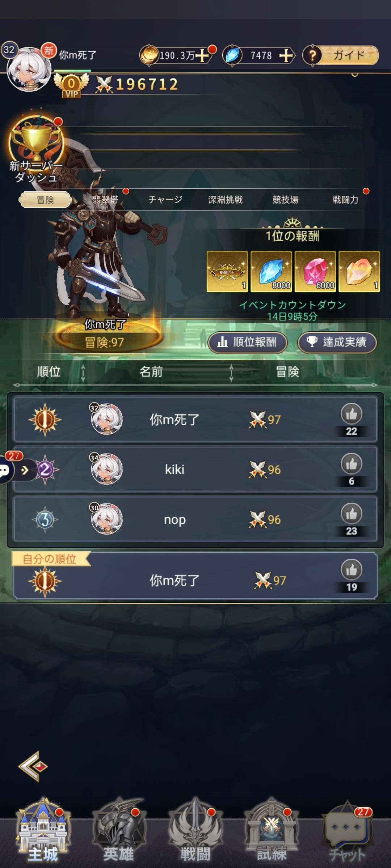Like first place player with thumbs up
The height and width of the screenshot is (868, 391).
tap(351, 414)
